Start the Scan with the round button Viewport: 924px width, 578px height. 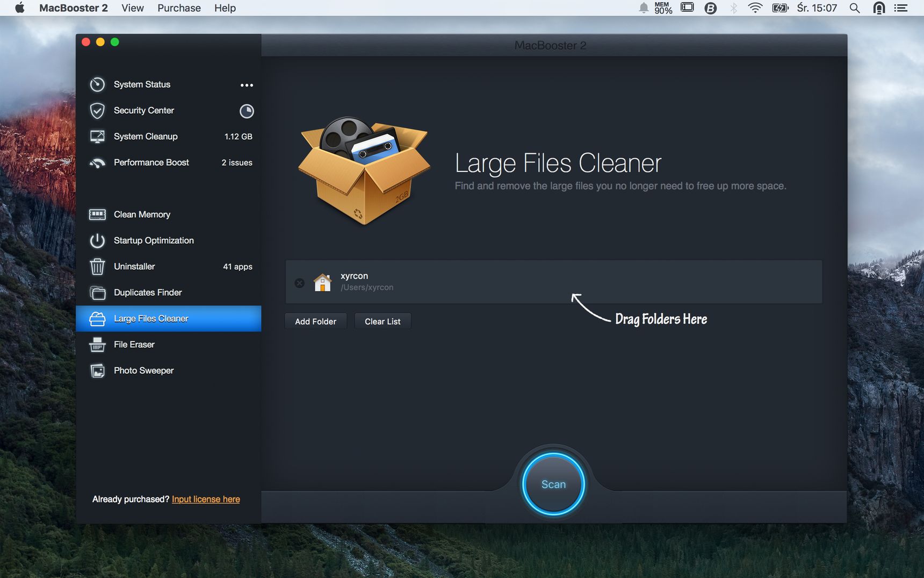click(x=553, y=484)
